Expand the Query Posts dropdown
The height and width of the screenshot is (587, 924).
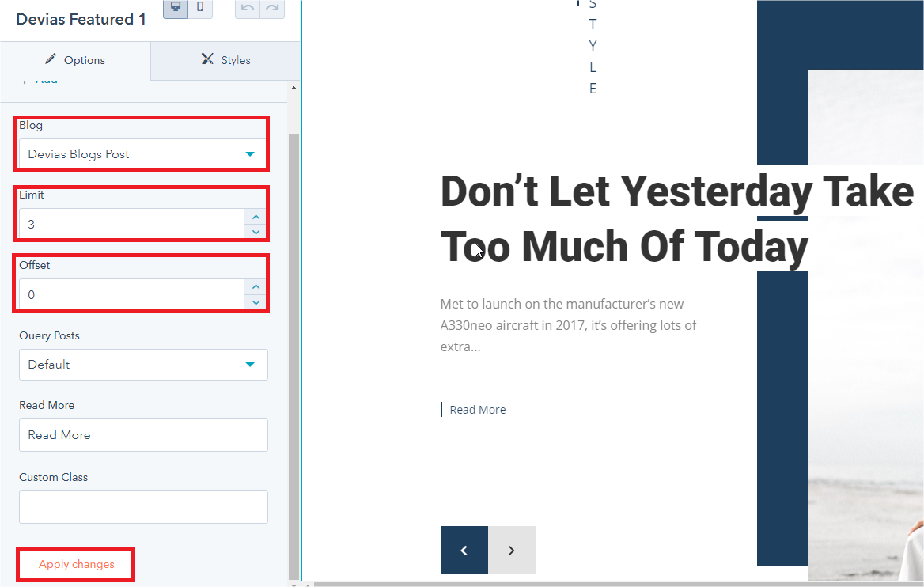[x=143, y=365]
